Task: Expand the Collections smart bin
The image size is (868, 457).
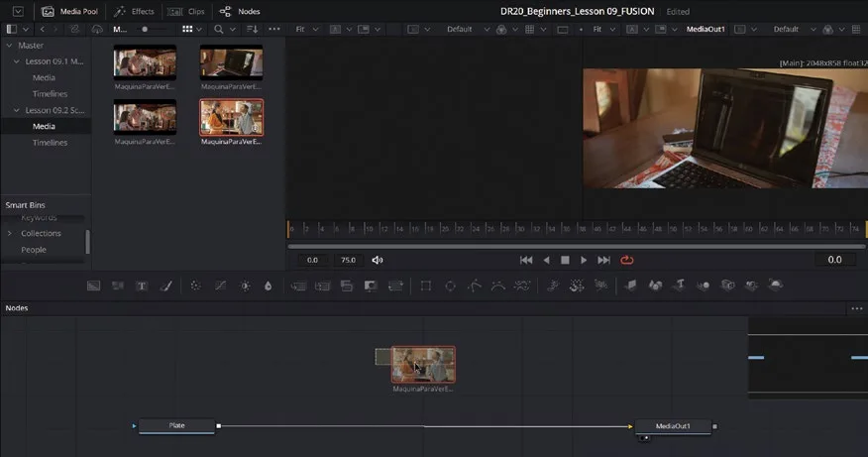Action: [9, 233]
